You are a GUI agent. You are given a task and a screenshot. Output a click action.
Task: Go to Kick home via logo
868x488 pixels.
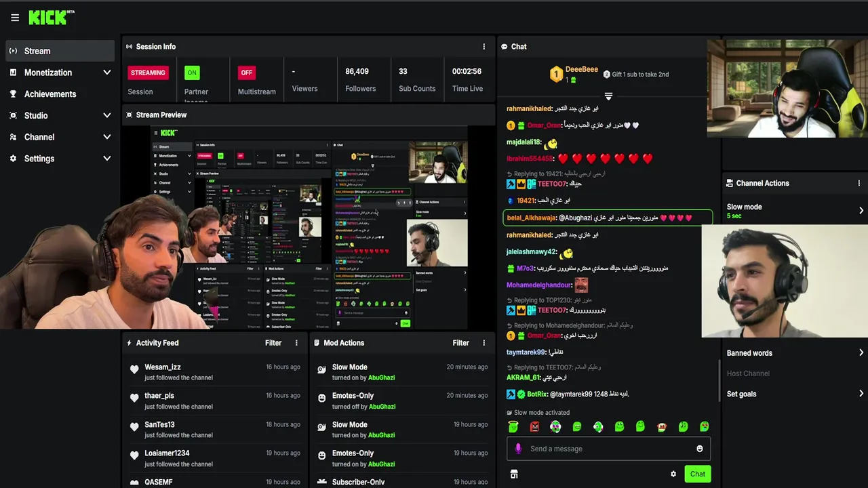tap(52, 17)
